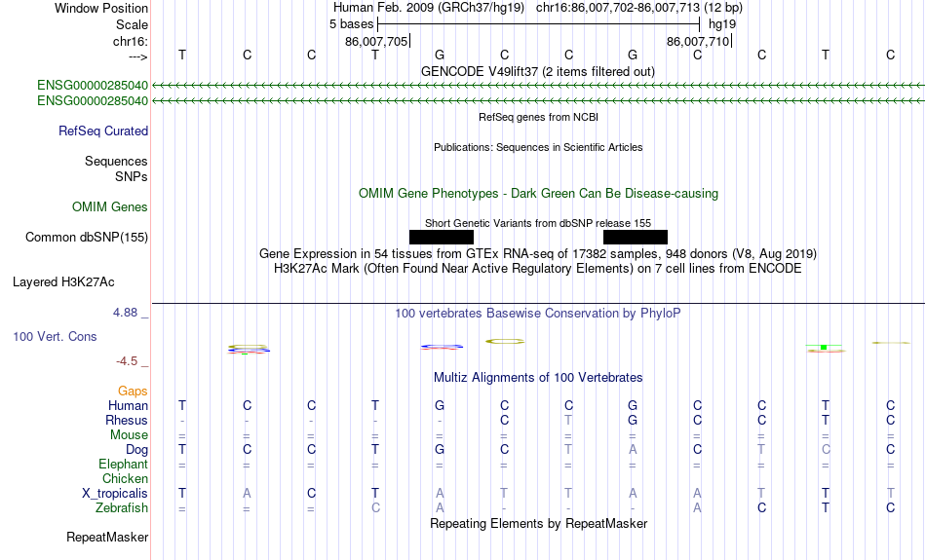
Task: Click the Human alignment row label
Action: coord(128,406)
